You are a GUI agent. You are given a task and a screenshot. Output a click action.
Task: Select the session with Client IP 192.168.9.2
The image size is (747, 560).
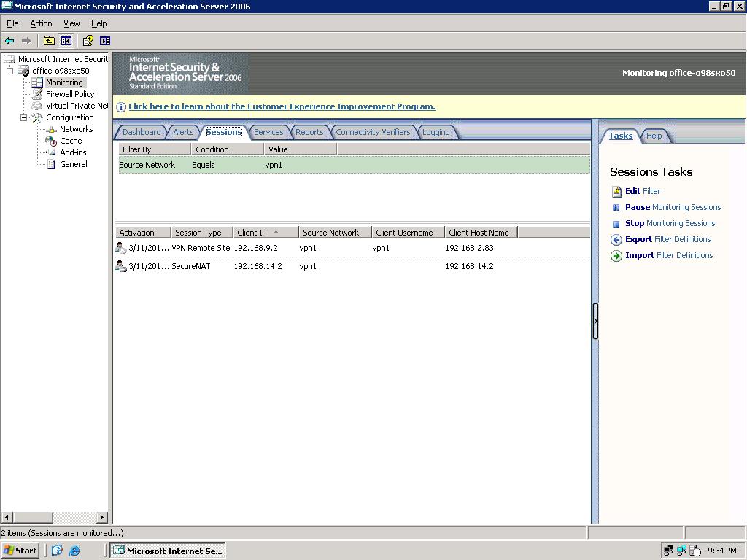(352, 248)
